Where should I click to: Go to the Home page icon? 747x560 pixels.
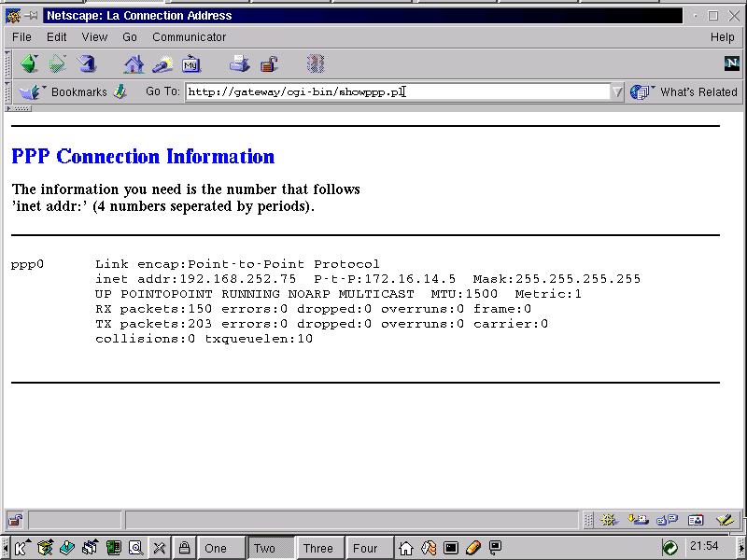click(134, 63)
